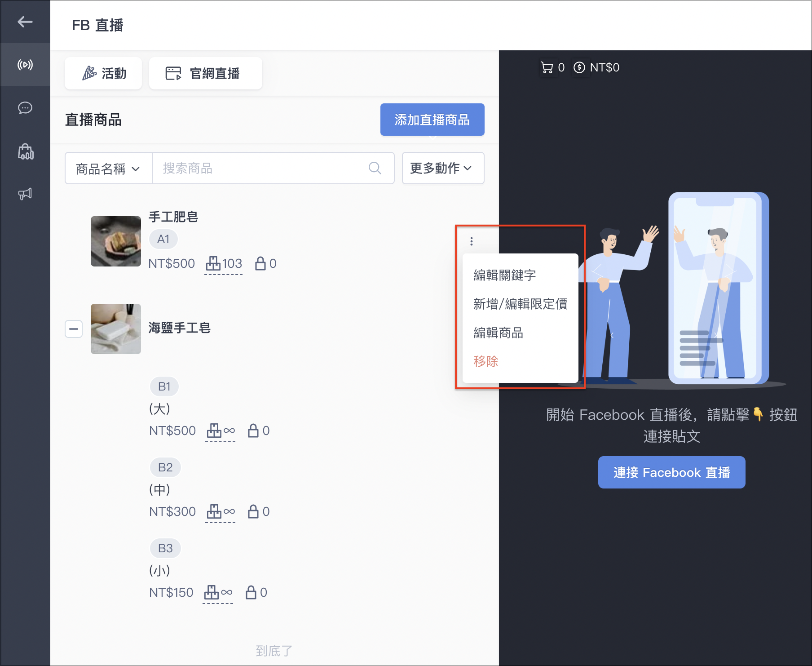The width and height of the screenshot is (812, 666).
Task: Click the B1 keyword tag
Action: 164,386
